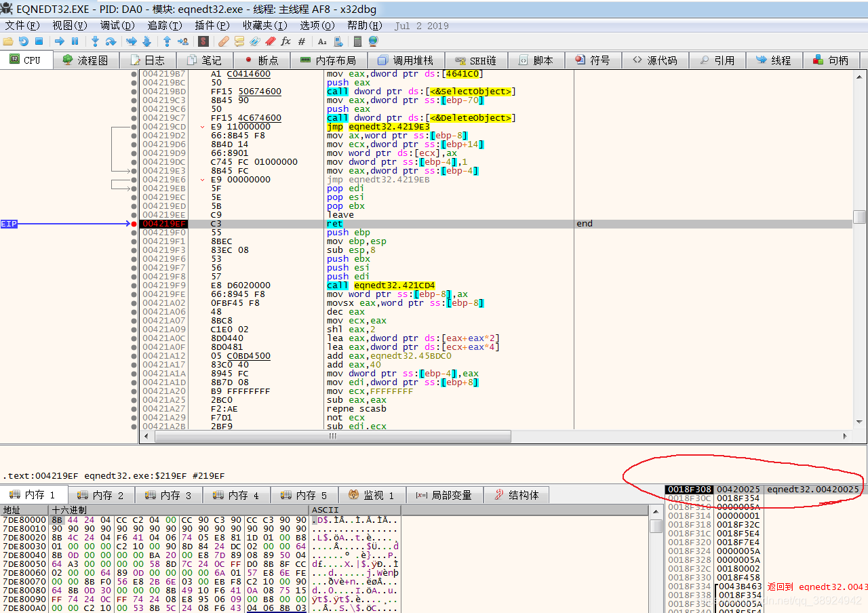Switch to the 源代码 tab
Screen dimensions: 868x613
[x=655, y=60]
